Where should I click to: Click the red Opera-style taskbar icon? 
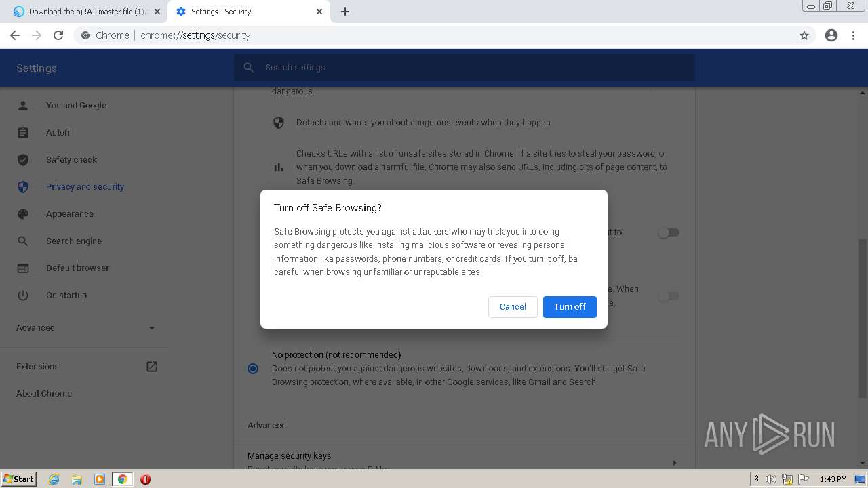[x=145, y=479]
